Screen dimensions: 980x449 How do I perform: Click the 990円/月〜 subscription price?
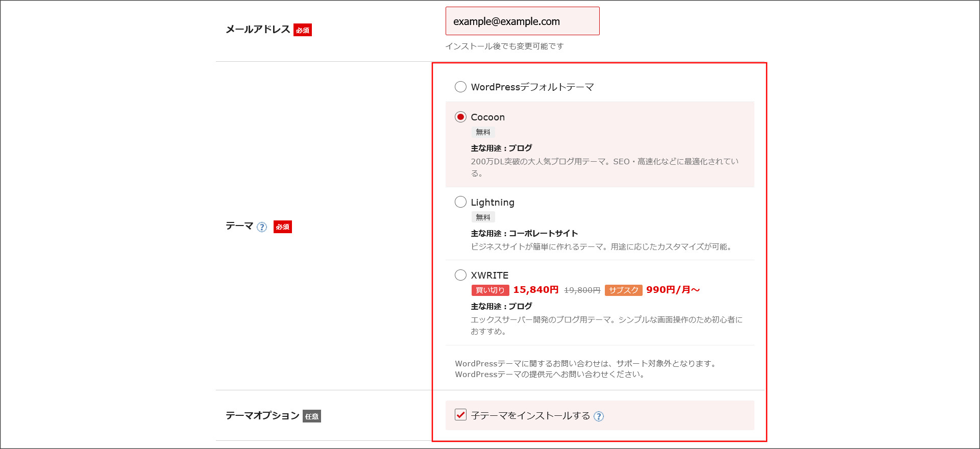673,290
